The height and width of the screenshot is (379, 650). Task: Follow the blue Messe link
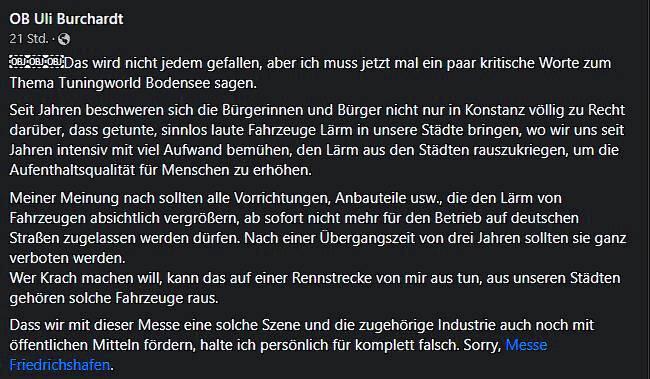click(526, 345)
